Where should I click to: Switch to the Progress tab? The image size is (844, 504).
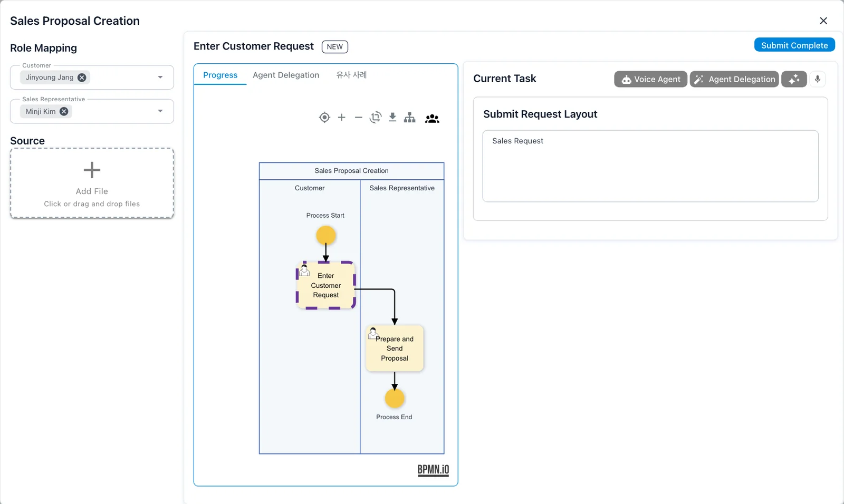220,75
